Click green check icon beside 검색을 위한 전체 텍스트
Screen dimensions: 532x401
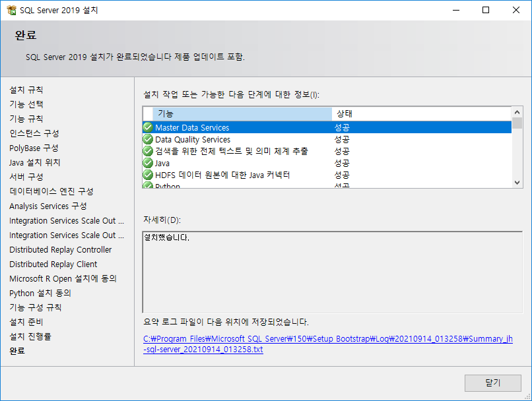coord(148,151)
